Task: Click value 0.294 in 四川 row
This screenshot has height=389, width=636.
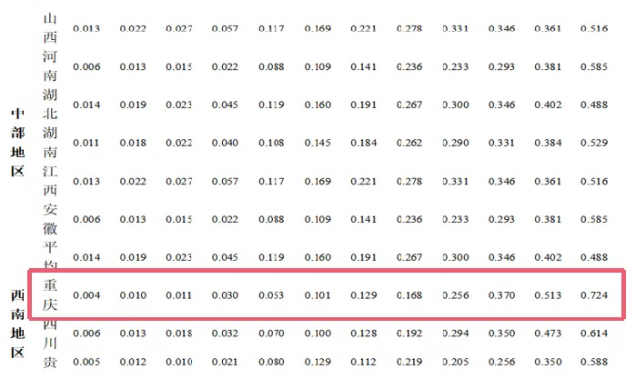Action: pyautogui.click(x=456, y=333)
